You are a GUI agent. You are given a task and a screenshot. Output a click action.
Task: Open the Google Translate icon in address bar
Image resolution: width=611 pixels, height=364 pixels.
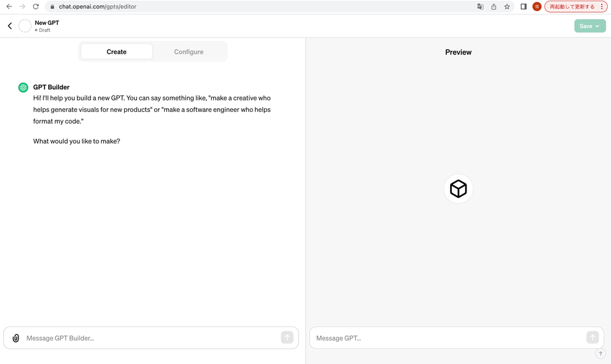point(481,6)
